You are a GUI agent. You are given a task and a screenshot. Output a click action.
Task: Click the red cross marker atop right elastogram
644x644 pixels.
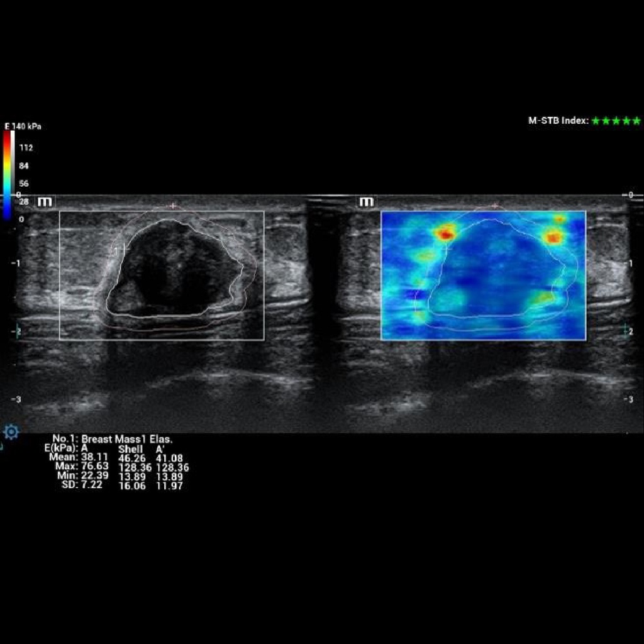pos(495,206)
